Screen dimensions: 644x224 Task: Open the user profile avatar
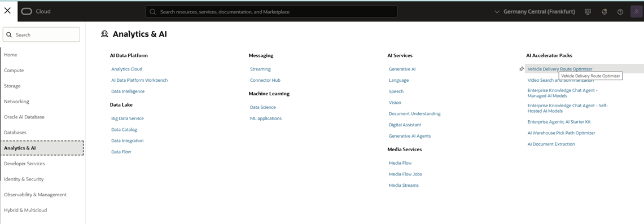(x=636, y=11)
